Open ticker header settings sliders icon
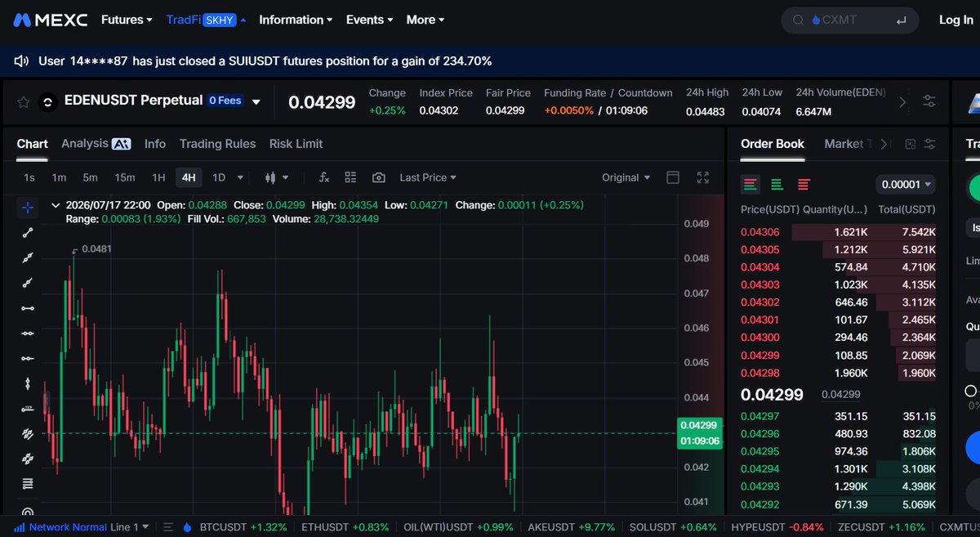Screen dimensions: 980x537 (929, 102)
